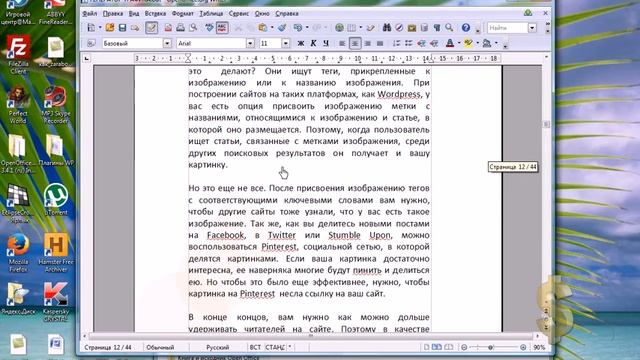640x360 pixels.
Task: Toggle bold Ж formatting
Action: [301, 43]
